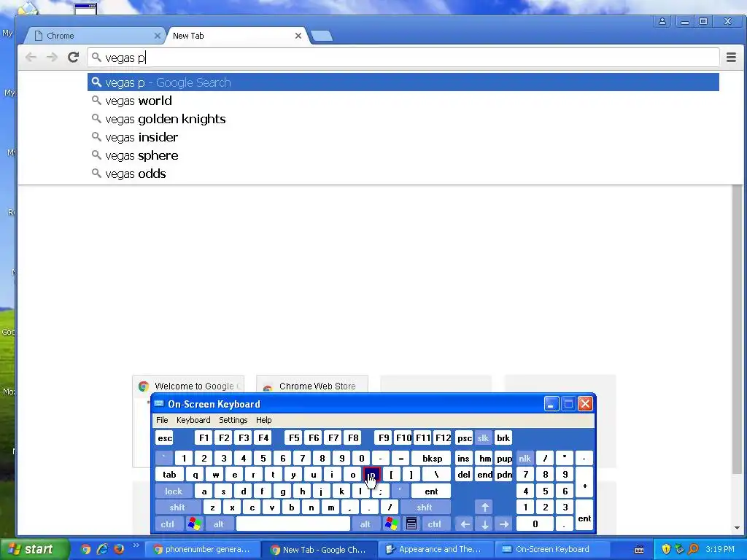Click the application menu key on keyboard
The height and width of the screenshot is (560, 747).
click(411, 524)
